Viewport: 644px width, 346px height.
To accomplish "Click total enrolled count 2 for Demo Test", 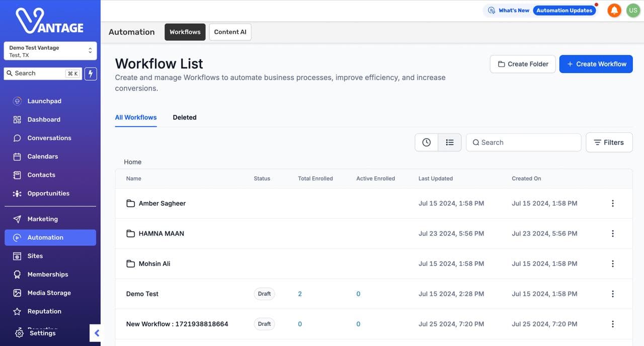I will [300, 294].
